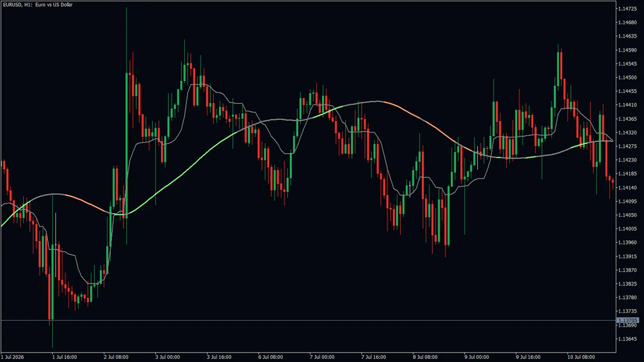Click price label 1.14365 on axis
Viewport: 644px width, 362px height.
[x=628, y=119]
